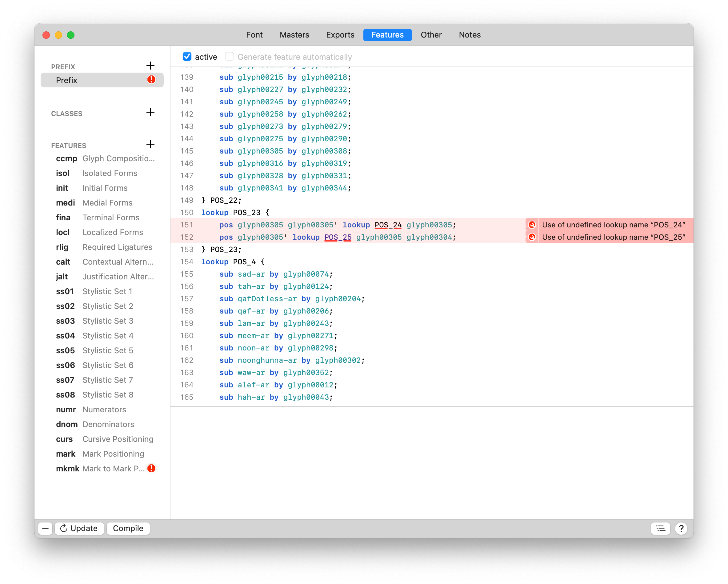Switch to the Masters tab
This screenshot has height=584, width=728.
tap(294, 35)
